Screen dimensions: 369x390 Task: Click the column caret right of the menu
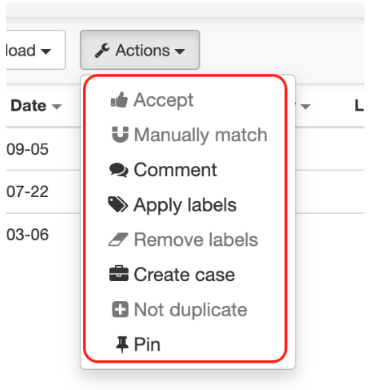[305, 107]
